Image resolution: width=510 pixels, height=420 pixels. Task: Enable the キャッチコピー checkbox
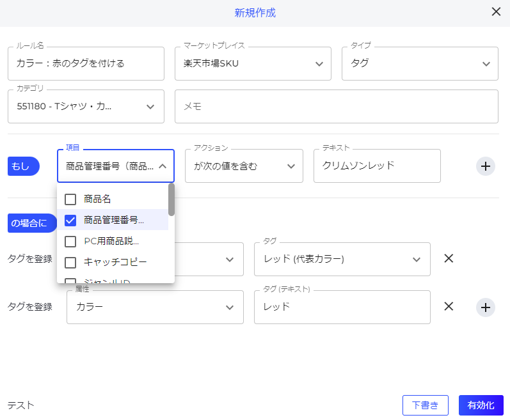pos(70,262)
